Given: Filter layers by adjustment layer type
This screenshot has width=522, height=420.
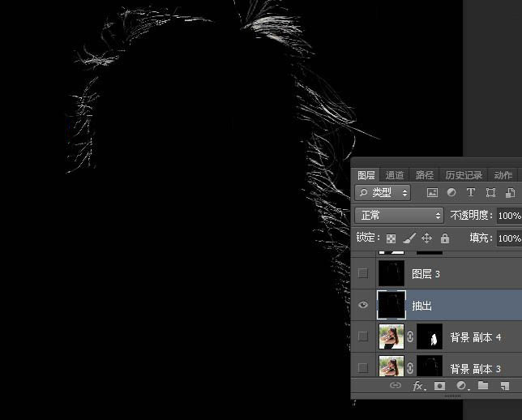Looking at the screenshot, I should 451,193.
